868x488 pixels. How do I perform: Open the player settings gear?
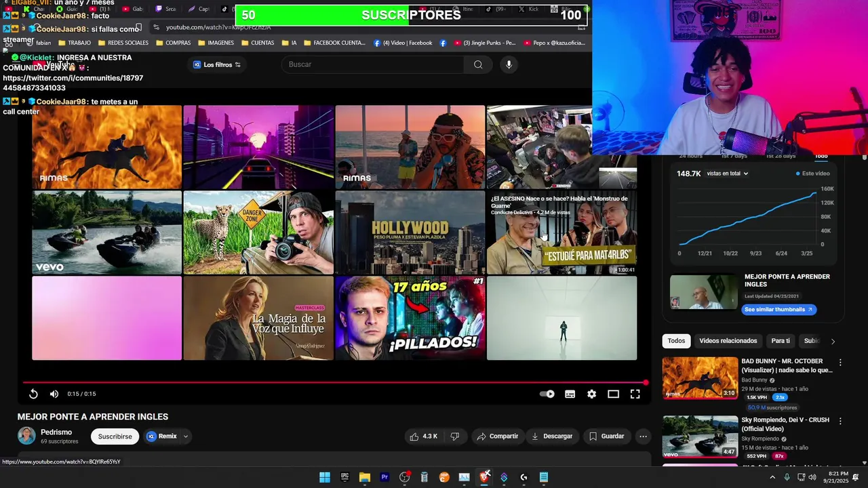(592, 394)
